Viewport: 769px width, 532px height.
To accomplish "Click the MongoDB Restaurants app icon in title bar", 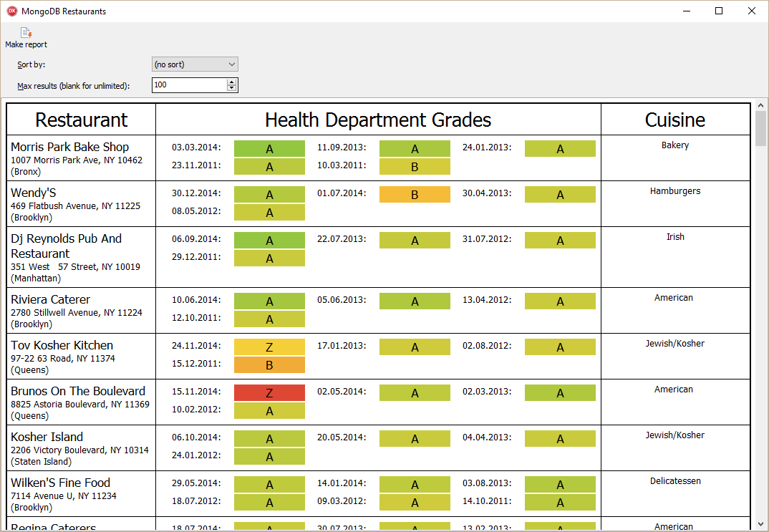I will click(x=11, y=11).
